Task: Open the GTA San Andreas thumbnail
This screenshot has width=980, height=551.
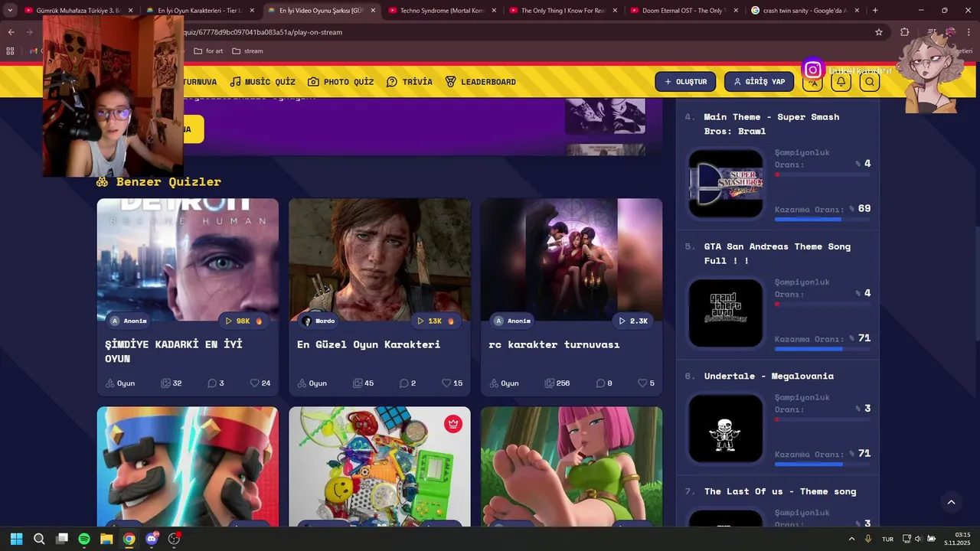Action: [726, 313]
